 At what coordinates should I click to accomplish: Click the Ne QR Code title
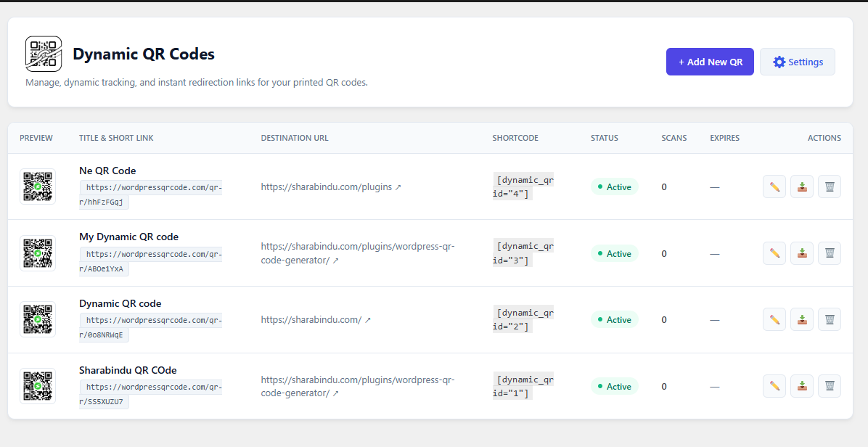(107, 171)
